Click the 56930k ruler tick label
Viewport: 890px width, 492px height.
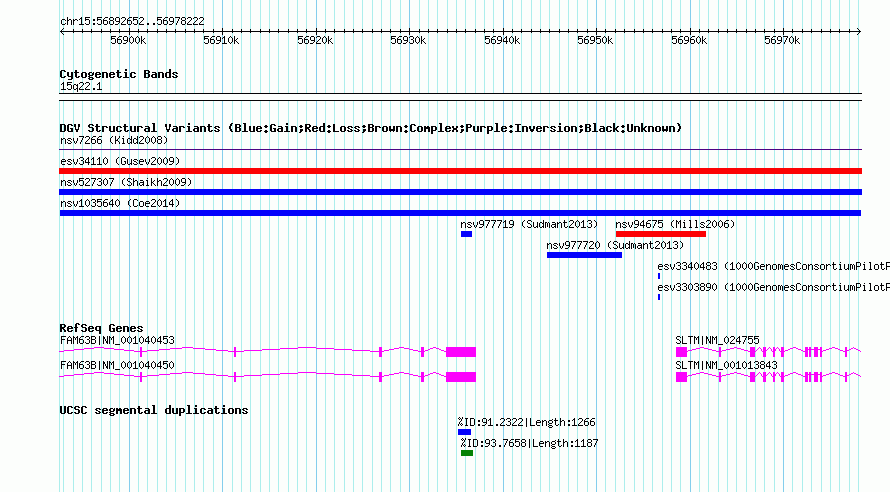[x=408, y=40]
